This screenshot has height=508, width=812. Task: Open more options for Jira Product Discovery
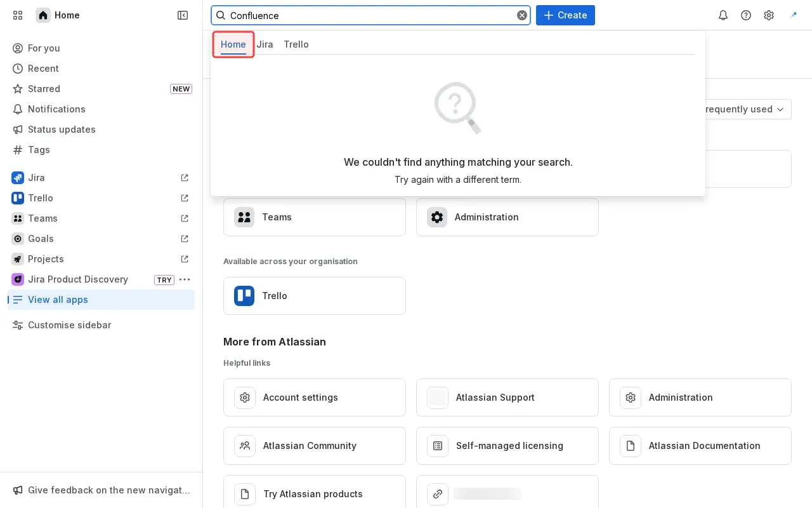pyautogui.click(x=185, y=279)
